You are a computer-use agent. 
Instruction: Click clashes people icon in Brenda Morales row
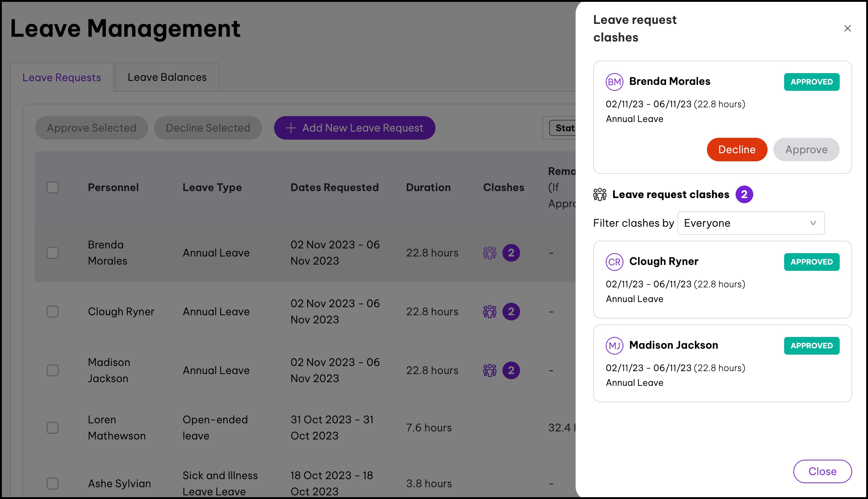490,253
